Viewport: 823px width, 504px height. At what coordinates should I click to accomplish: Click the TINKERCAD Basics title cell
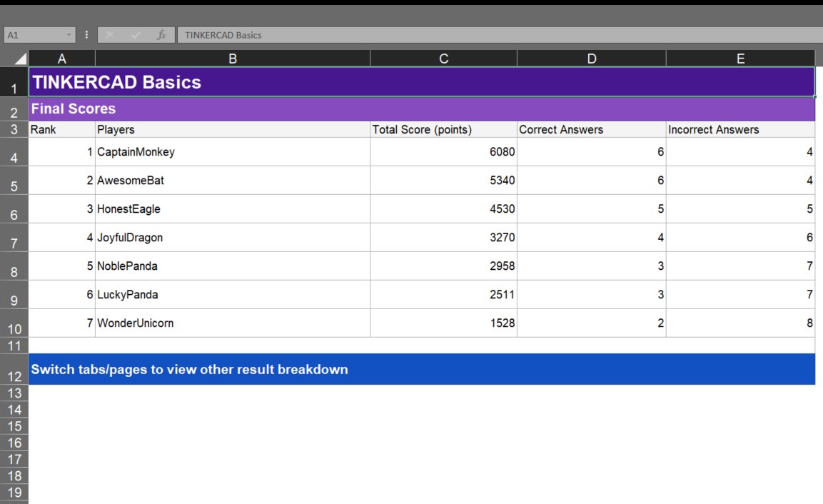click(421, 82)
